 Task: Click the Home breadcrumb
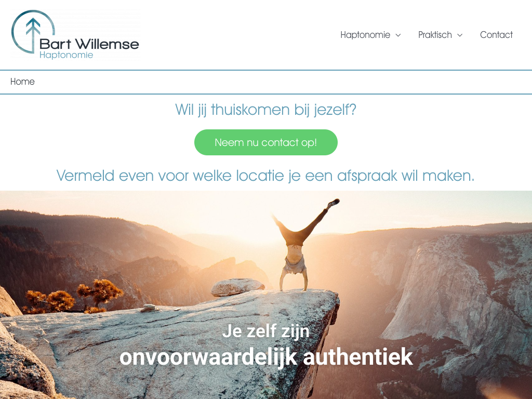[x=22, y=82]
